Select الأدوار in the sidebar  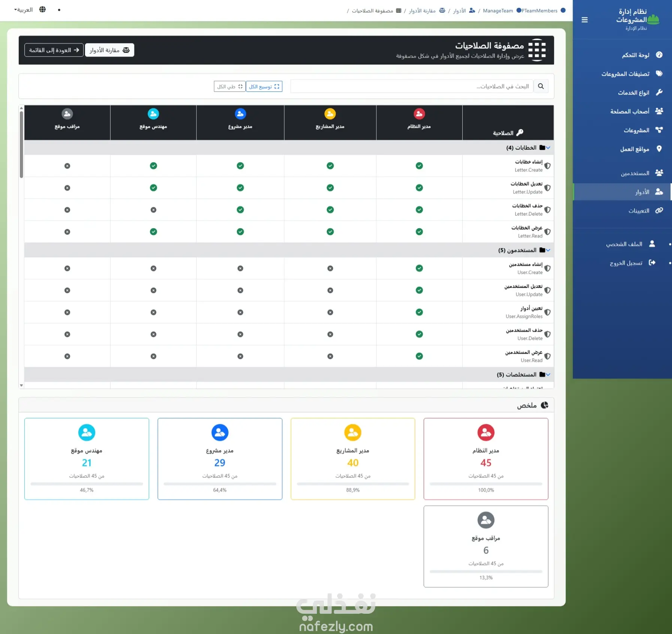[x=622, y=192]
